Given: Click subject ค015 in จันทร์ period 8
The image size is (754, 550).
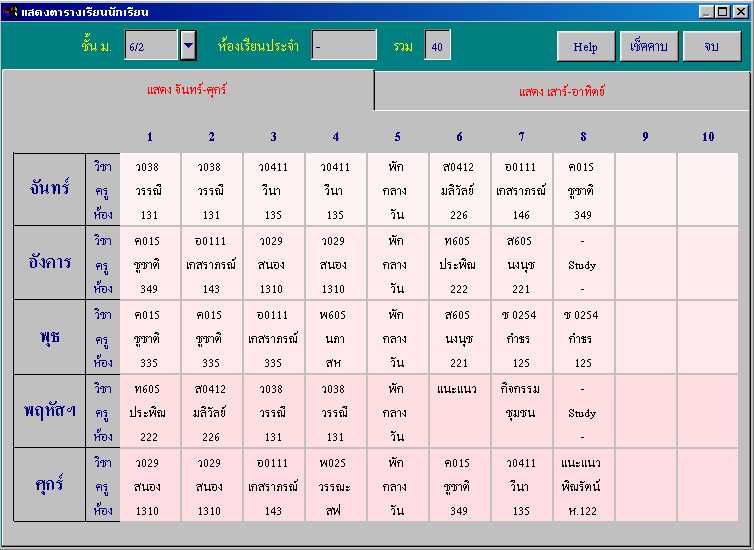Looking at the screenshot, I should tap(581, 167).
